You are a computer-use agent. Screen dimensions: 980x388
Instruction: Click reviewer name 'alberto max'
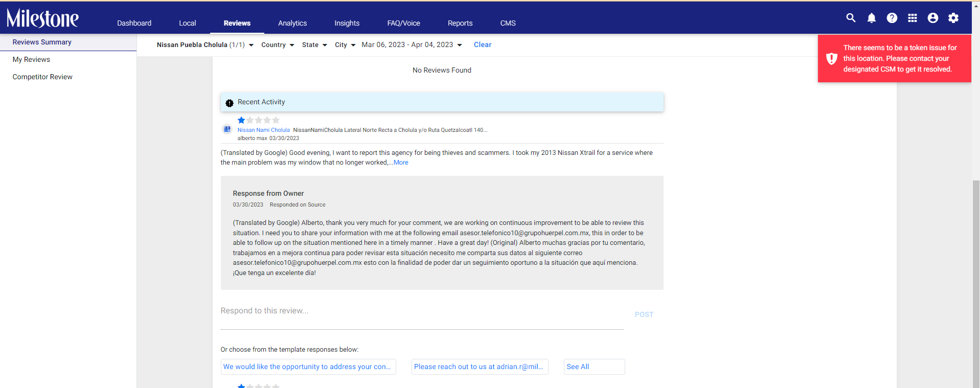[x=252, y=138]
